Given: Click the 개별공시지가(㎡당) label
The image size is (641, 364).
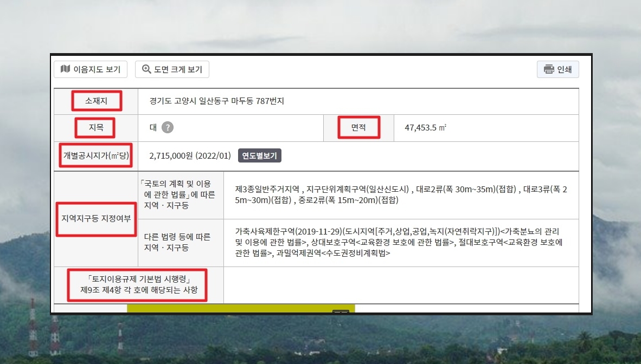Looking at the screenshot, I should click(96, 155).
